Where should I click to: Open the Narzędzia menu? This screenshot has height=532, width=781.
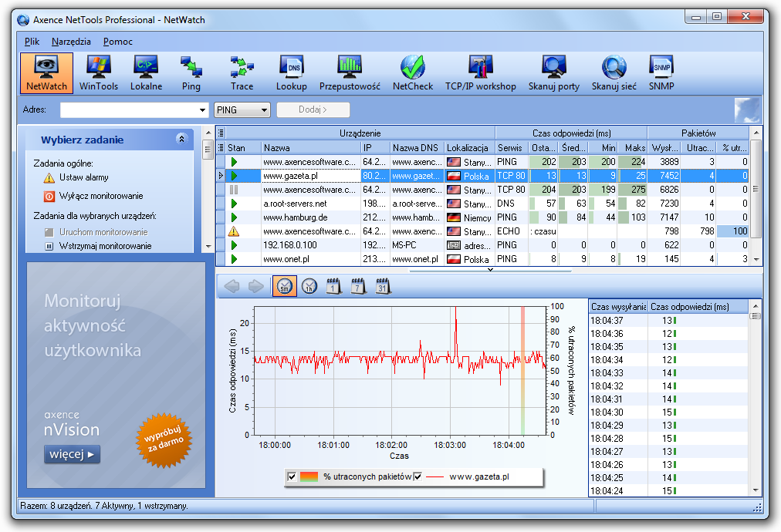coord(71,42)
